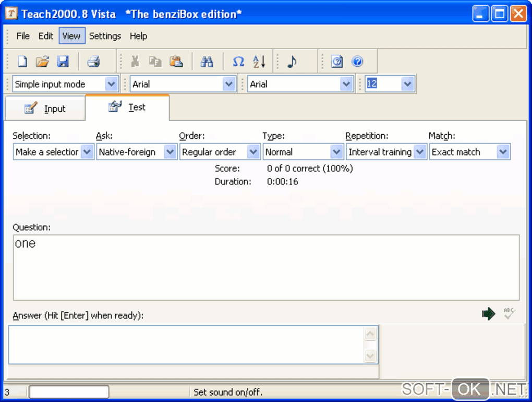The image size is (532, 402).
Task: Click the ABC spell check icon
Action: (x=509, y=313)
